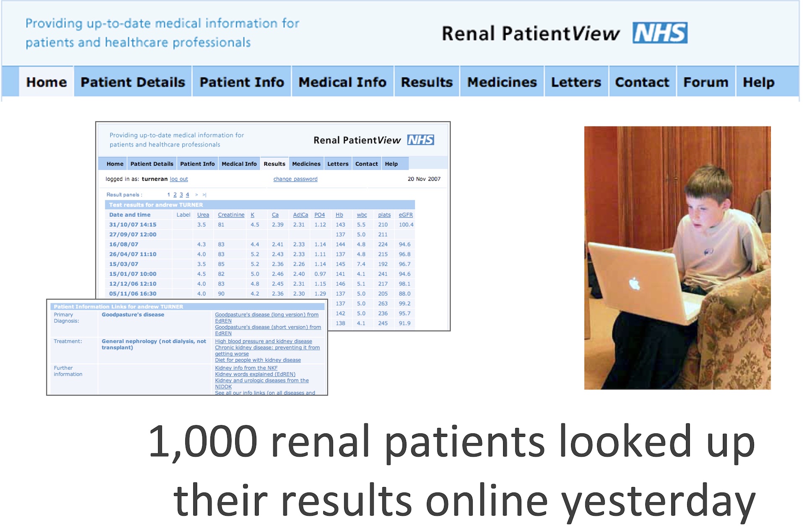Image resolution: width=803 pixels, height=532 pixels.
Task: Open the Medicines tab
Action: [502, 82]
